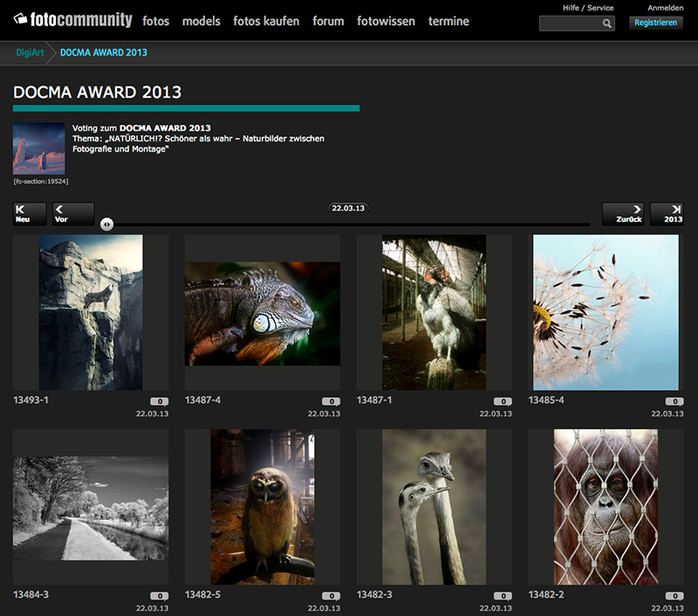The width and height of the screenshot is (698, 616).
Task: Open the wolf on cliff photo
Action: click(91, 312)
